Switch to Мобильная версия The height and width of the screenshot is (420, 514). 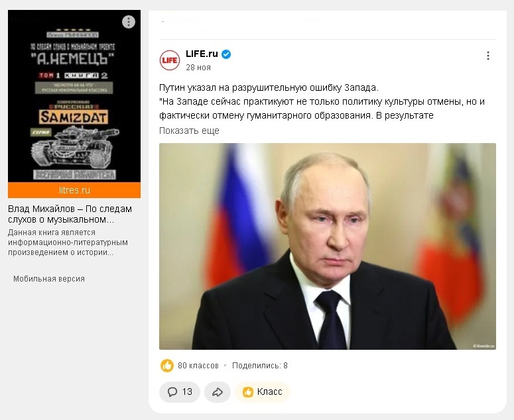pos(49,279)
